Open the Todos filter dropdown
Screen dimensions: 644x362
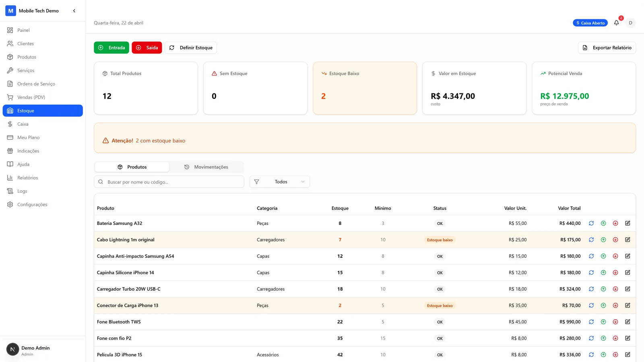(280, 182)
